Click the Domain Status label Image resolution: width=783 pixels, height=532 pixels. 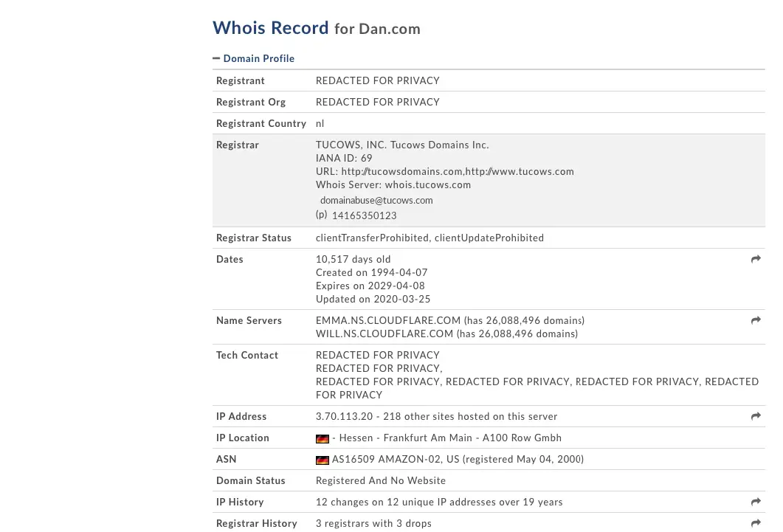coord(251,480)
